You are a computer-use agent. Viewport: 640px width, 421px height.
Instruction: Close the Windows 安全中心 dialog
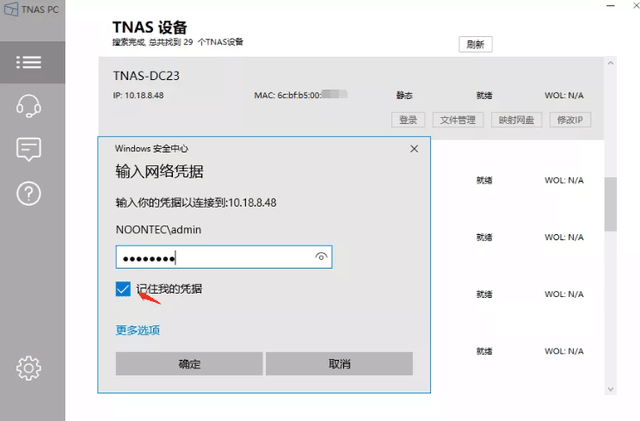[x=414, y=149]
